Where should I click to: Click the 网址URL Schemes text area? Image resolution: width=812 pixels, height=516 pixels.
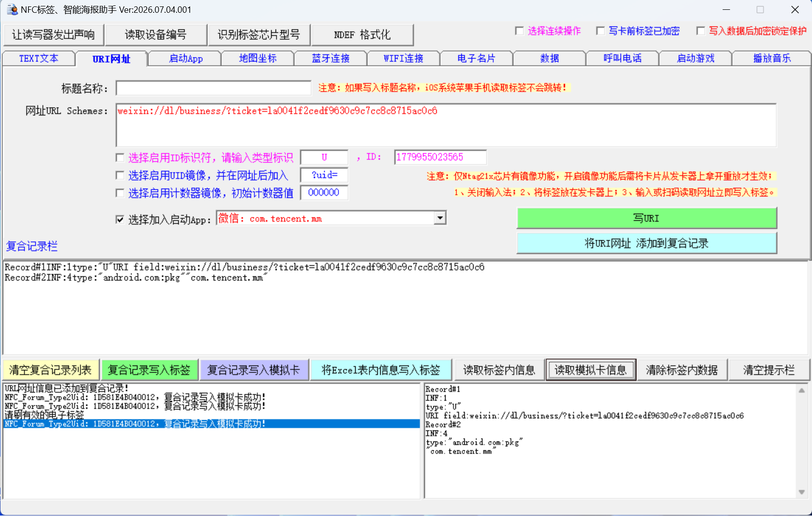446,125
